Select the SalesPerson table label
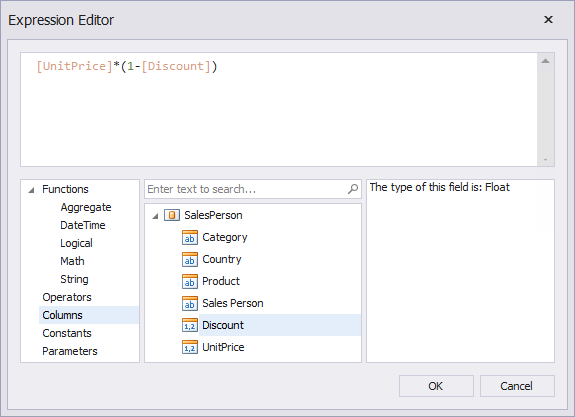Image resolution: width=575 pixels, height=417 pixels. point(213,215)
